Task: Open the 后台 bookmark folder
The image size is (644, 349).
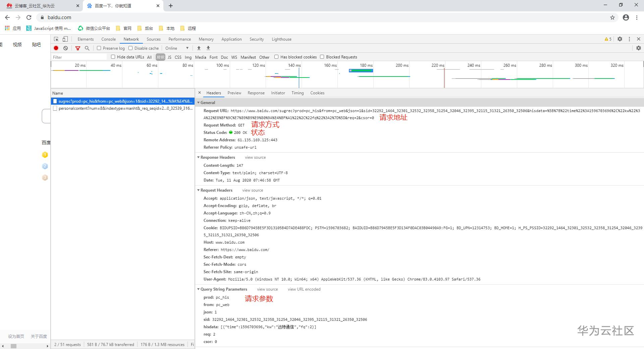Action: click(145, 28)
